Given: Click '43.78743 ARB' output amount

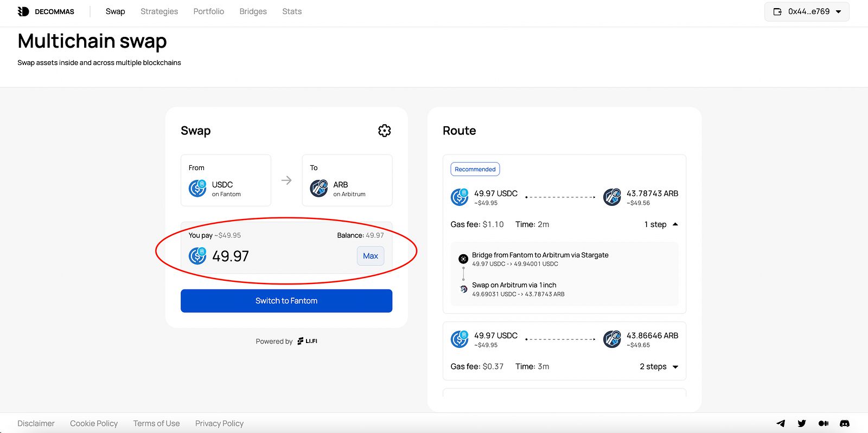Looking at the screenshot, I should [652, 193].
